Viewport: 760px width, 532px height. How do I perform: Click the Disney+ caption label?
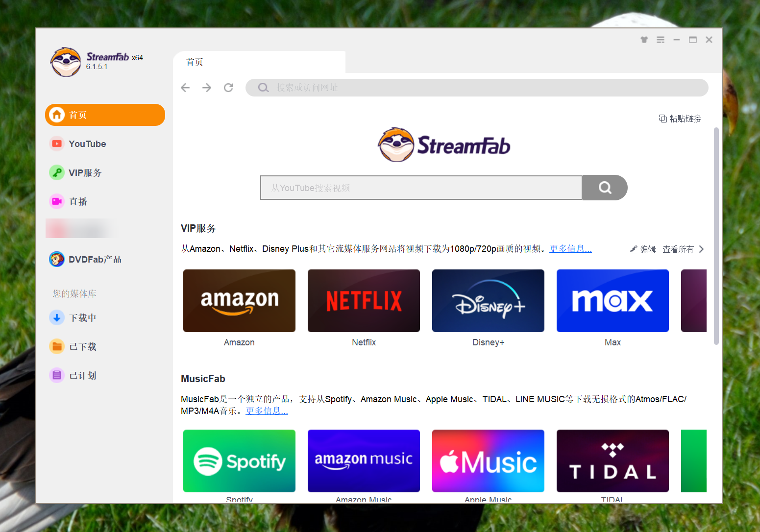pyautogui.click(x=488, y=342)
